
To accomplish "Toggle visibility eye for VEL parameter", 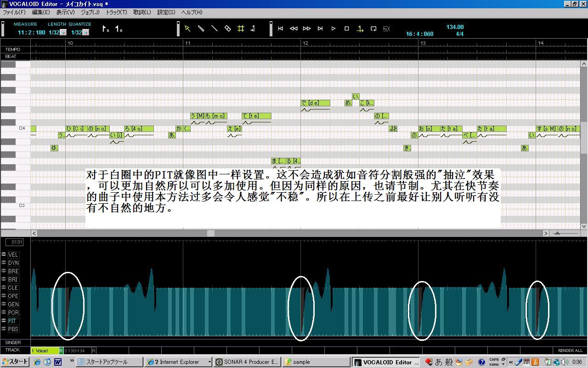I will [x=4, y=254].
